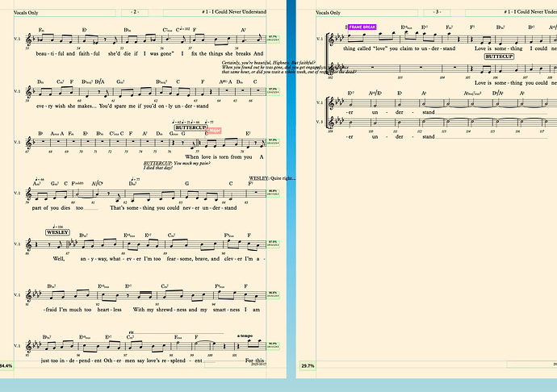Click the V. 3 staff label

click(x=320, y=122)
